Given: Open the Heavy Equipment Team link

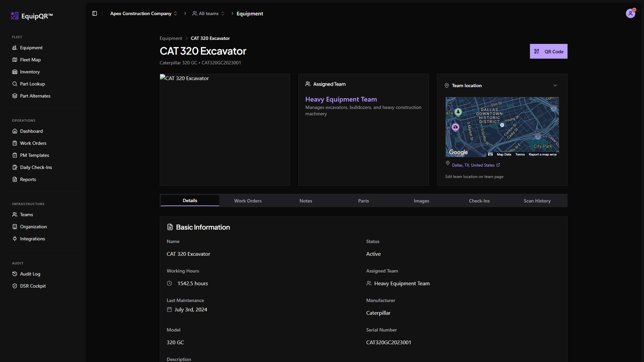Looking at the screenshot, I should coord(341,99).
